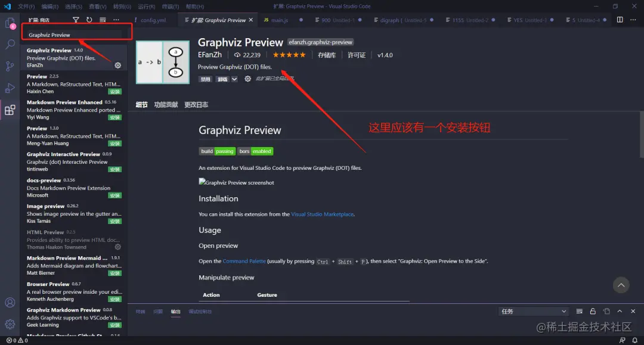Click the 禁用 disable button
Viewport: 644px width, 345px height.
pos(205,79)
